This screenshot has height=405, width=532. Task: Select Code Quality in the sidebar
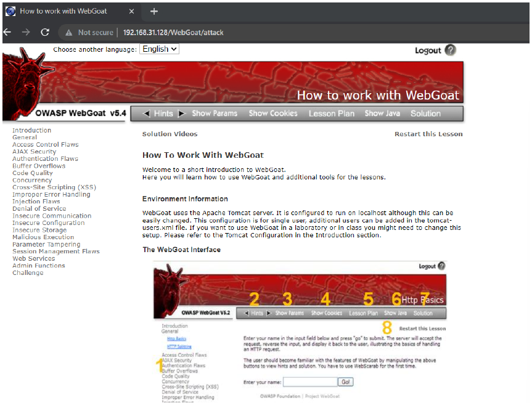pos(33,173)
